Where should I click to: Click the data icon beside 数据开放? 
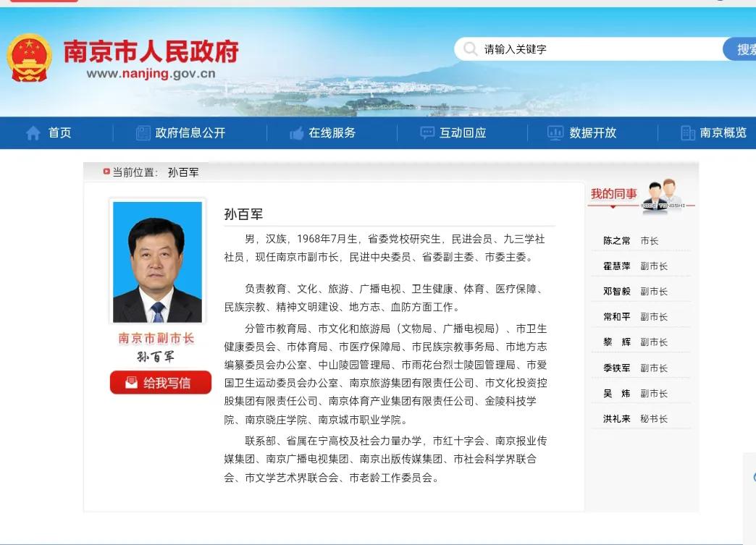tap(555, 132)
